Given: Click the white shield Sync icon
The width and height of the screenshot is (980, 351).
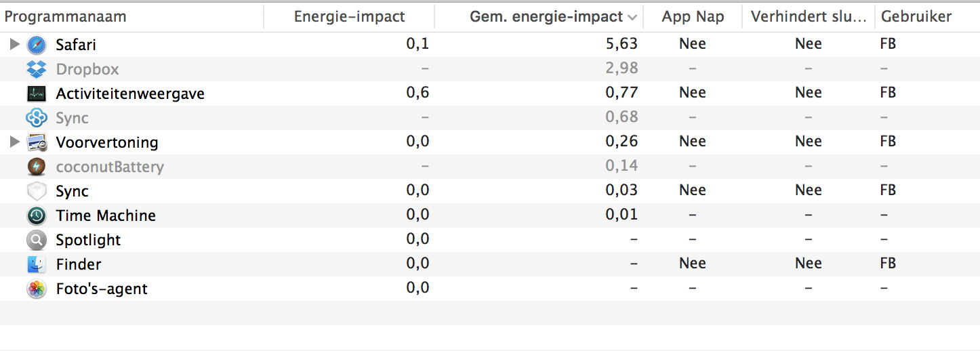Looking at the screenshot, I should [x=37, y=192].
